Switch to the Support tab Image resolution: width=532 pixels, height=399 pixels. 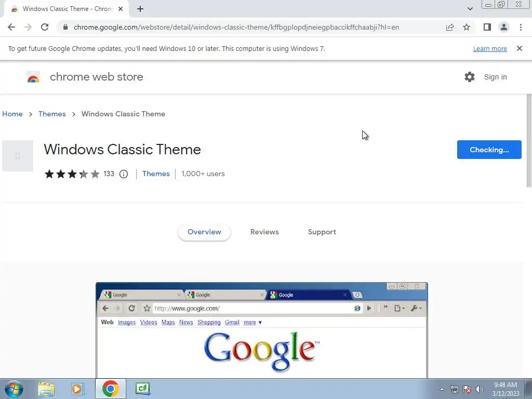click(x=322, y=232)
